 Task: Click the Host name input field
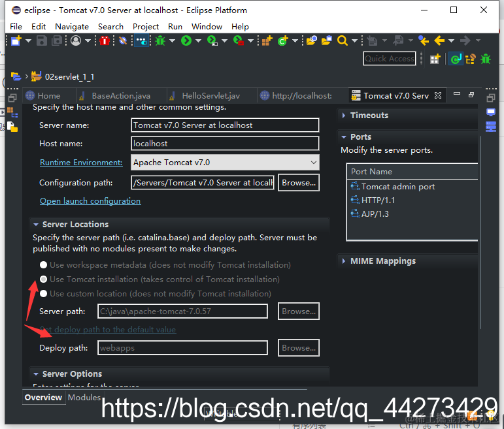tap(225, 144)
